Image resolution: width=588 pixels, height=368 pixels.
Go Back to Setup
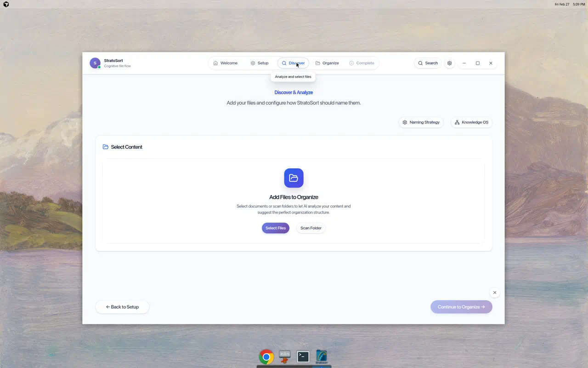point(122,307)
